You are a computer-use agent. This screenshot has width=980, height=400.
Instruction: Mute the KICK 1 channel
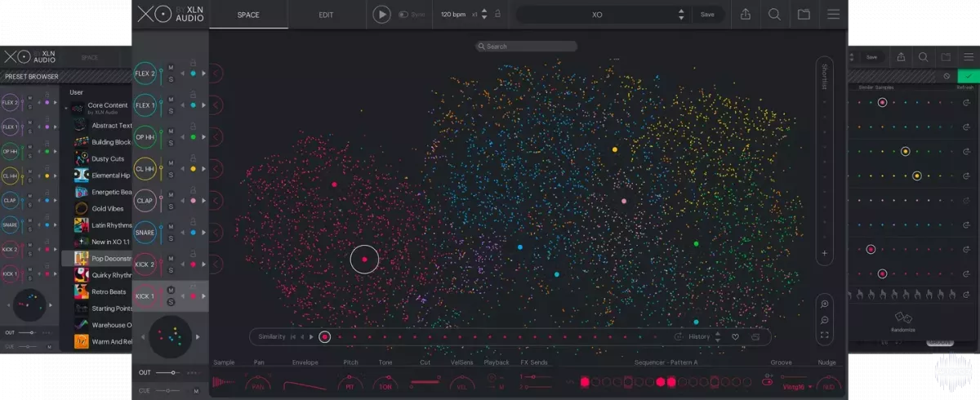pos(171,291)
